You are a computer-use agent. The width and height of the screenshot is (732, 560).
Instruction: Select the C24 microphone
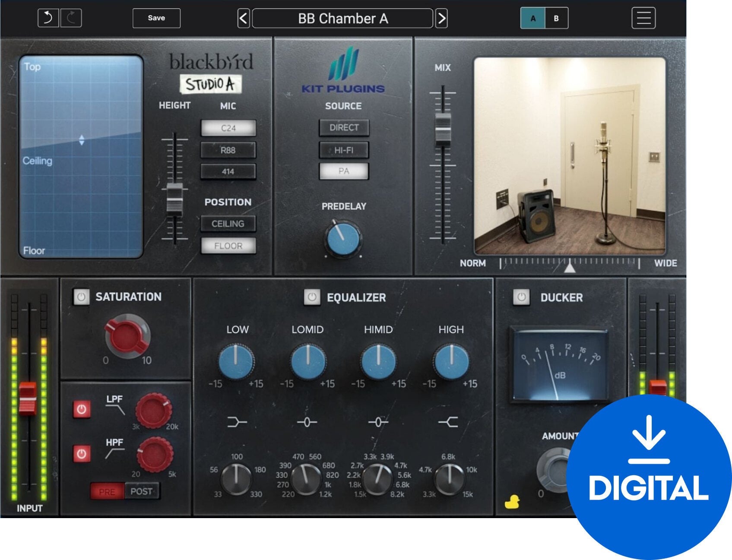pos(228,128)
